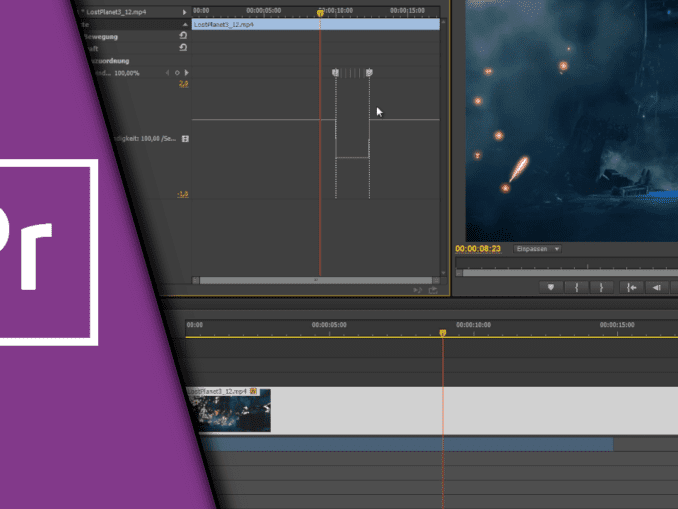678x509 pixels.
Task: Select right speed keyframe in Effect Controls
Action: [369, 73]
